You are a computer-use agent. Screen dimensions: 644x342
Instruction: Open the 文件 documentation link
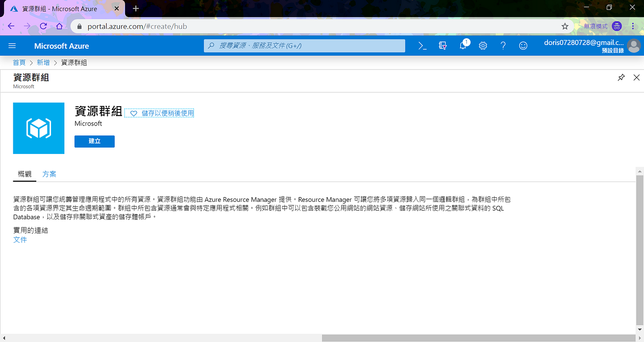click(20, 239)
